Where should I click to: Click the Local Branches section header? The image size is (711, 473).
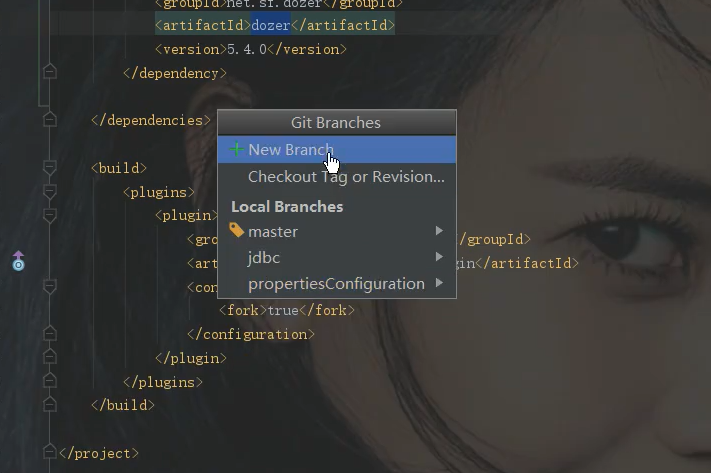click(x=287, y=207)
